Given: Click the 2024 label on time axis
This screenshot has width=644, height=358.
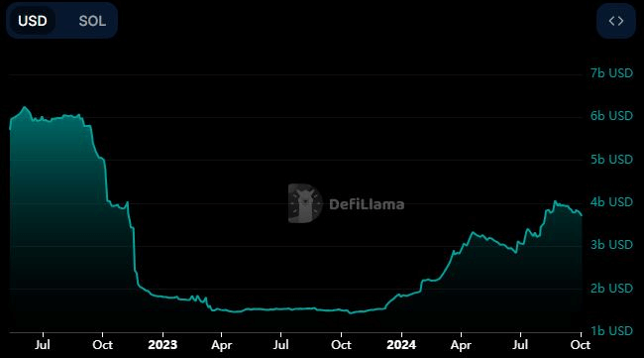Looking at the screenshot, I should tap(401, 344).
